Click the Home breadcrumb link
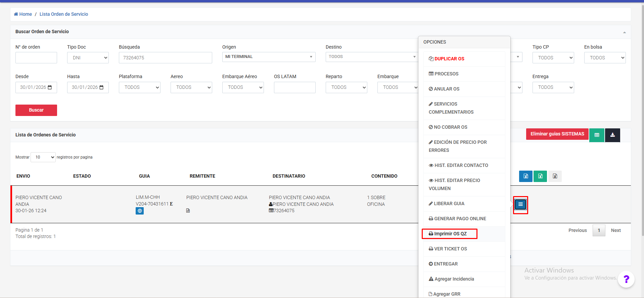This screenshot has width=644, height=298. [23, 14]
